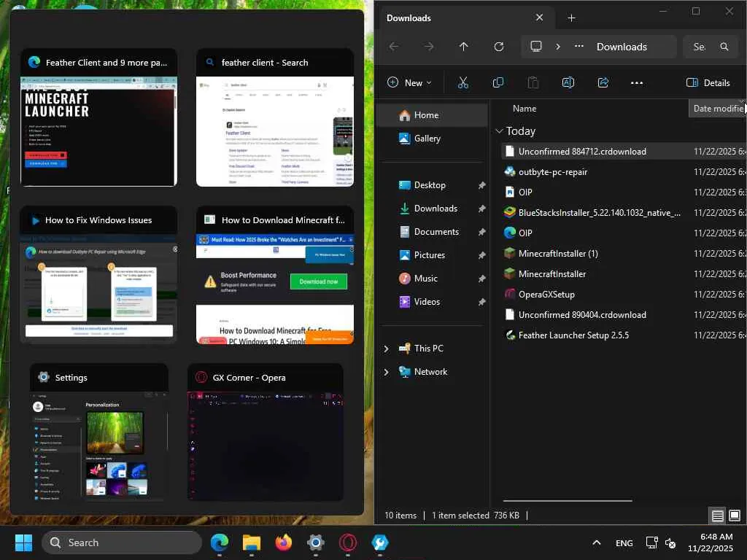This screenshot has width=747, height=560.
Task: Click the taskbar clock and date
Action: 710,542
